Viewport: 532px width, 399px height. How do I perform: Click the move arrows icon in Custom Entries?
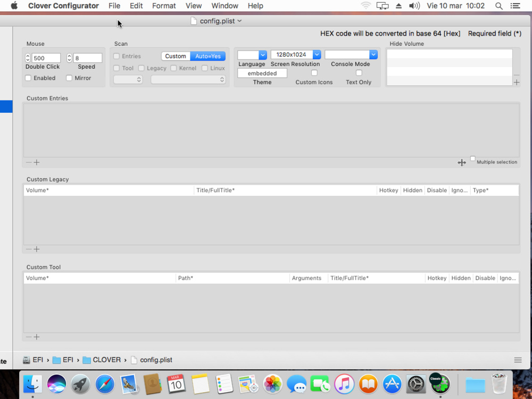tap(462, 162)
